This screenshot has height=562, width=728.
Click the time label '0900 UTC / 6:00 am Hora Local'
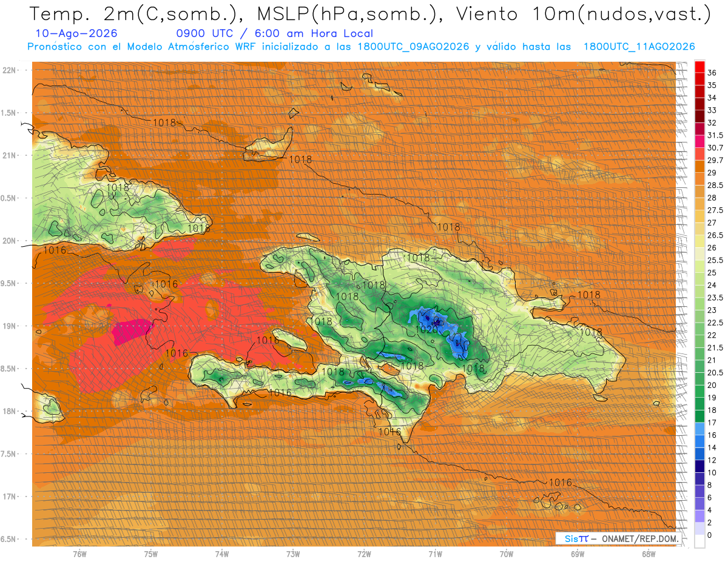click(x=274, y=34)
